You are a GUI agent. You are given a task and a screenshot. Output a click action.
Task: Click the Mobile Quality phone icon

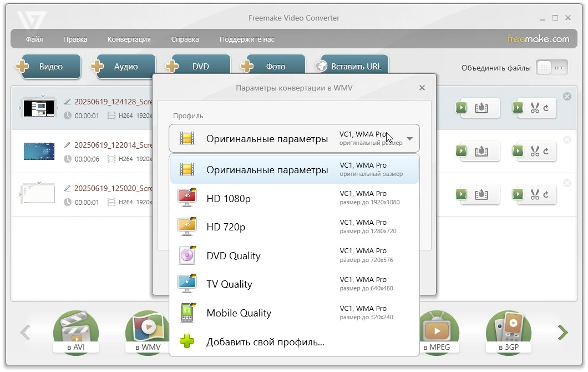click(x=187, y=313)
